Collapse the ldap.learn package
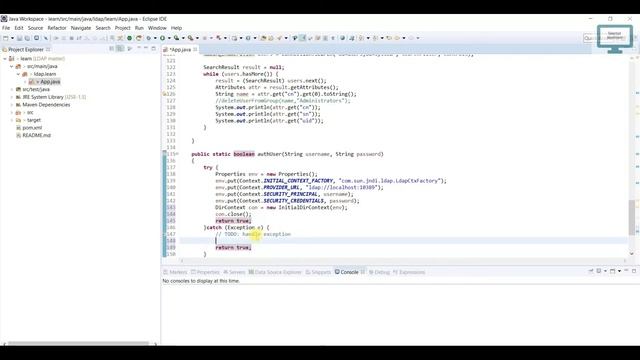The image size is (640, 360). pos(18,74)
